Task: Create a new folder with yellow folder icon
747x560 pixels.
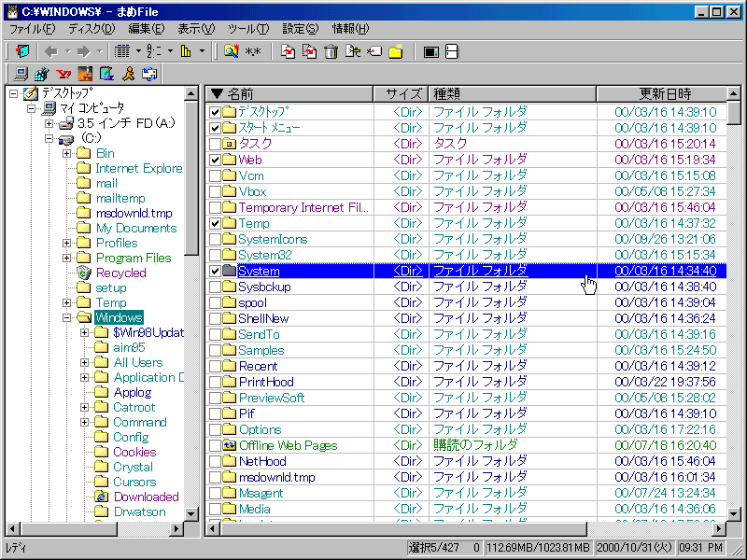Action: click(x=396, y=51)
